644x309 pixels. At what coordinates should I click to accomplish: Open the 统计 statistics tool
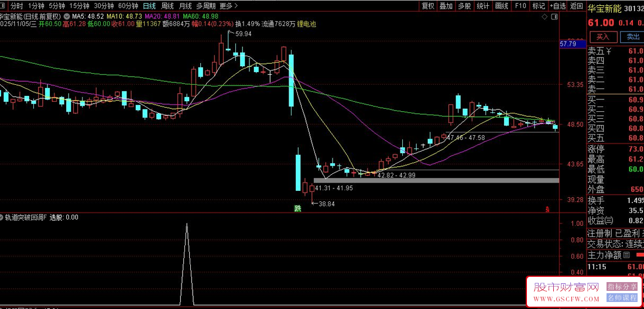click(x=483, y=6)
